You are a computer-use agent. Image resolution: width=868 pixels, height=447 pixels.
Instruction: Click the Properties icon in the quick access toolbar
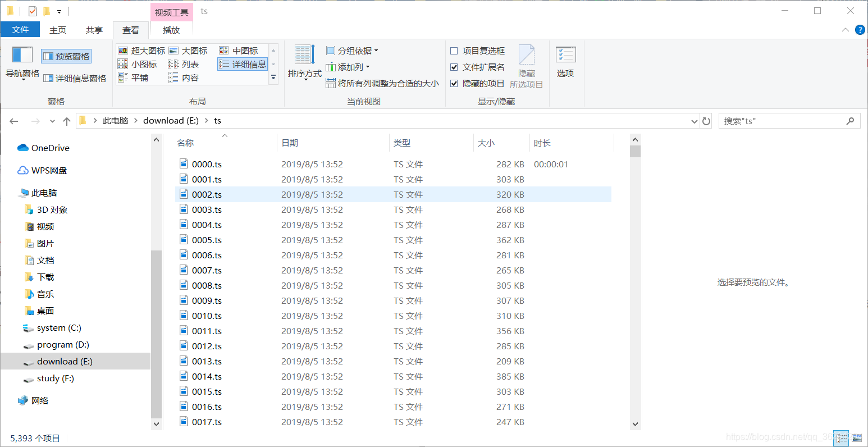(33, 11)
